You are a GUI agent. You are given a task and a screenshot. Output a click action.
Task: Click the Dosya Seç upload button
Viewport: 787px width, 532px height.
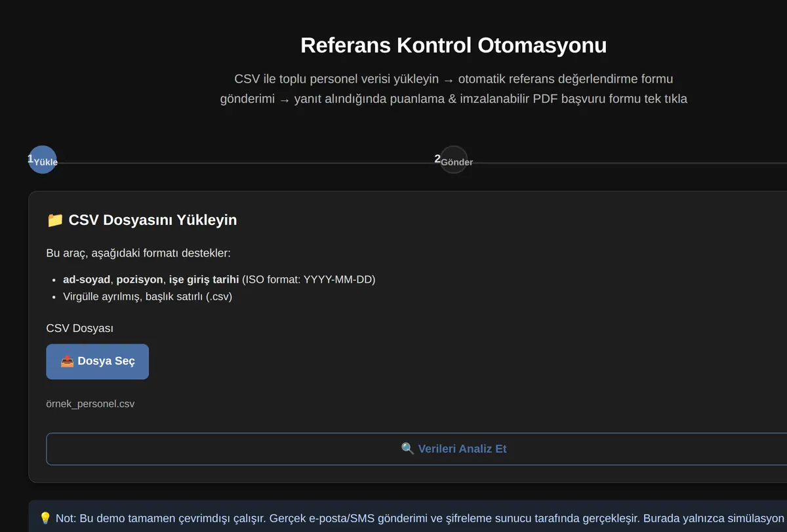coord(97,361)
